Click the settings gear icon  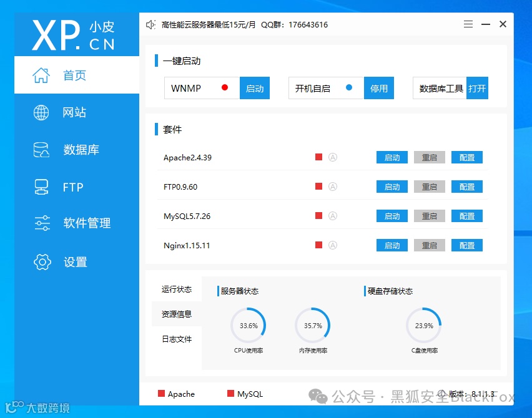pos(42,261)
